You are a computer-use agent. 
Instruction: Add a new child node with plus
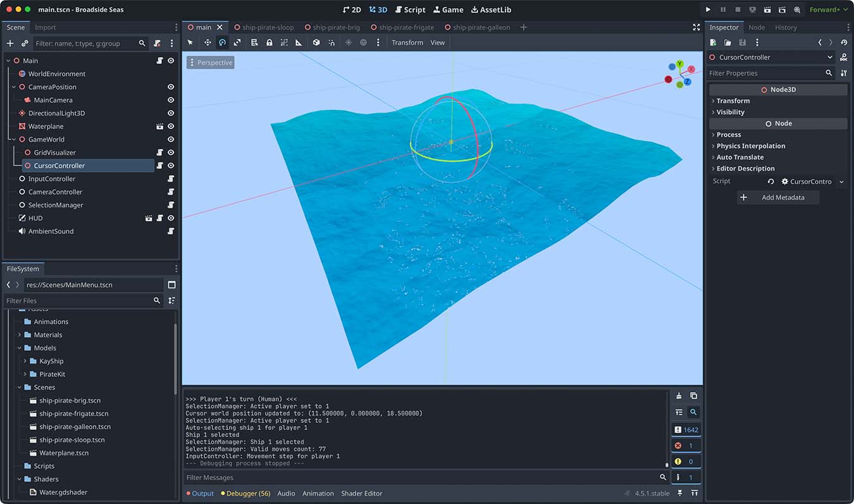[10, 44]
